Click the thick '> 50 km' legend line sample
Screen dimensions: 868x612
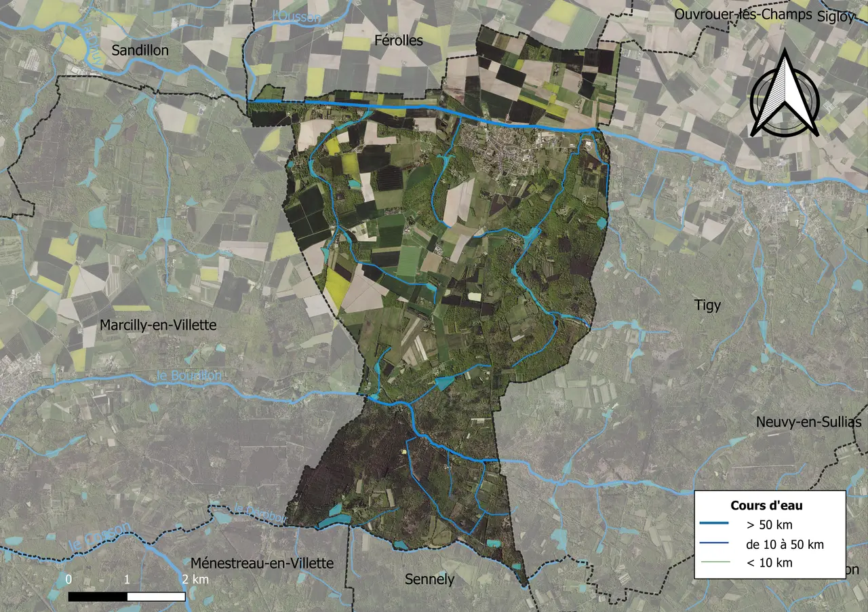[x=715, y=524]
